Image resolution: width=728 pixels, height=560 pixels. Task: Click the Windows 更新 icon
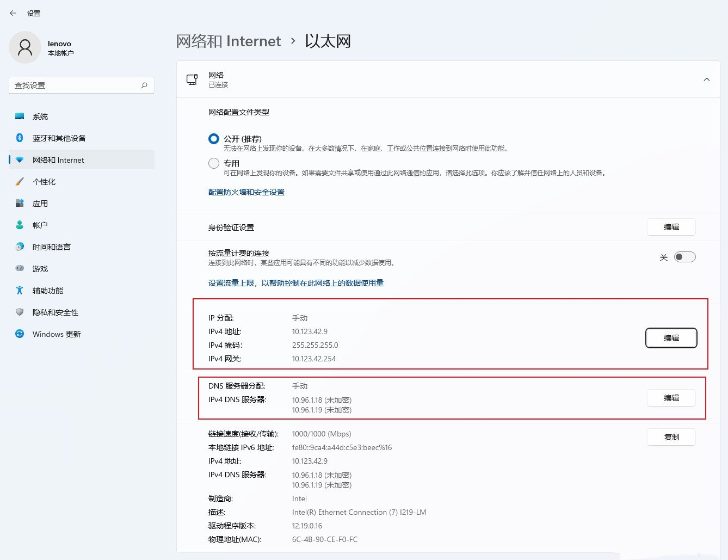tap(20, 334)
